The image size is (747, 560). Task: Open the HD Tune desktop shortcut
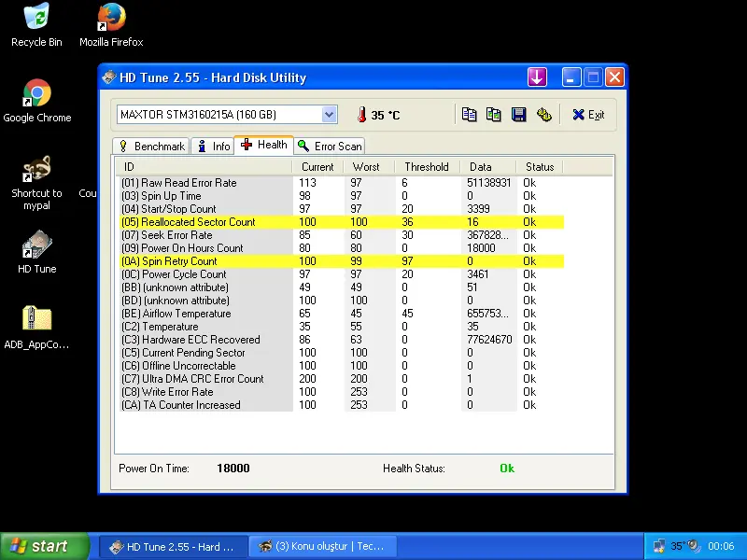(36, 252)
